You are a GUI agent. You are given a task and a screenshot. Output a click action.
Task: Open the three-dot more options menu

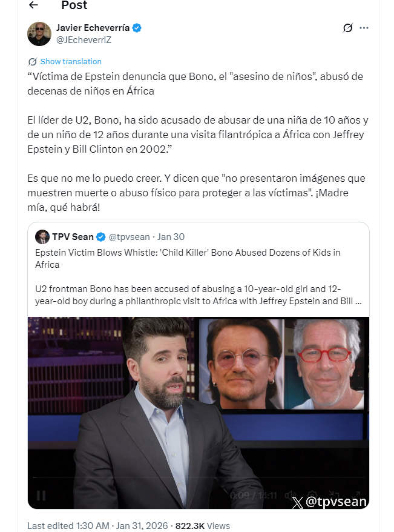pyautogui.click(x=364, y=28)
